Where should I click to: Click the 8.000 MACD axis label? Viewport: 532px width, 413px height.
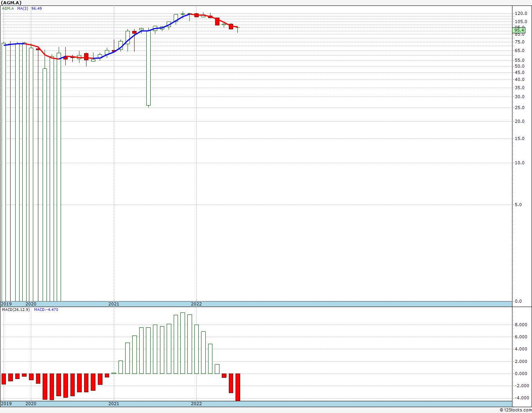point(521,325)
